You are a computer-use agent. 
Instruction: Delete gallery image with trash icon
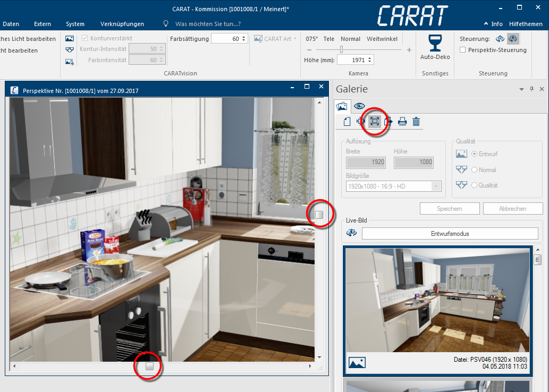(416, 122)
